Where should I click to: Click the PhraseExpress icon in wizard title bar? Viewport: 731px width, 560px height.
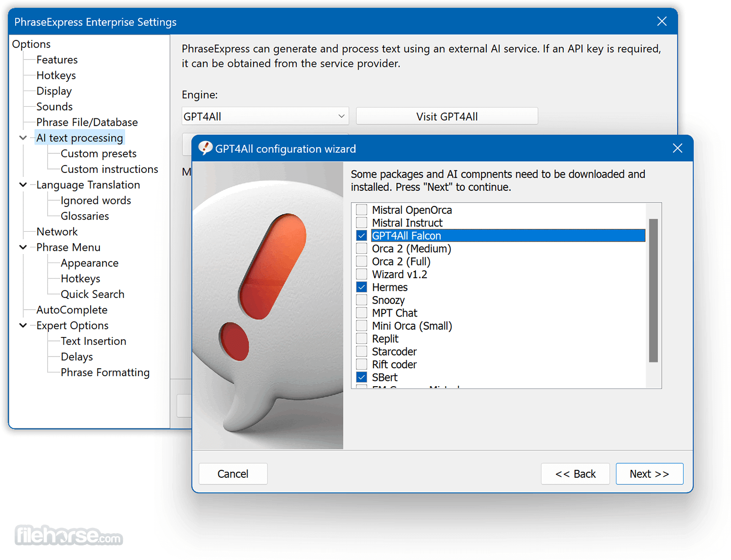(x=205, y=148)
